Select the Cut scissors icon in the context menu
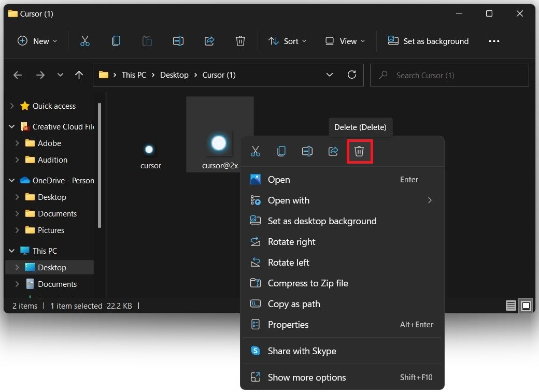 [255, 151]
